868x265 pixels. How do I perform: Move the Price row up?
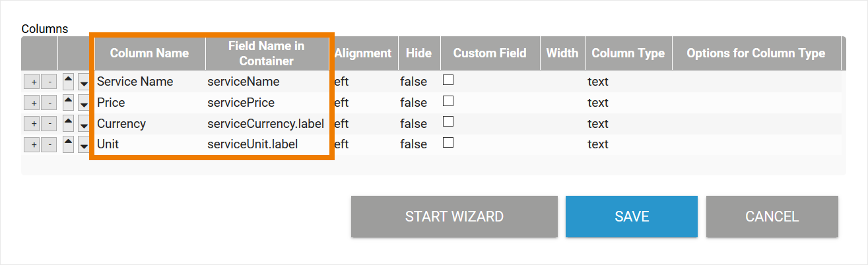tap(68, 101)
